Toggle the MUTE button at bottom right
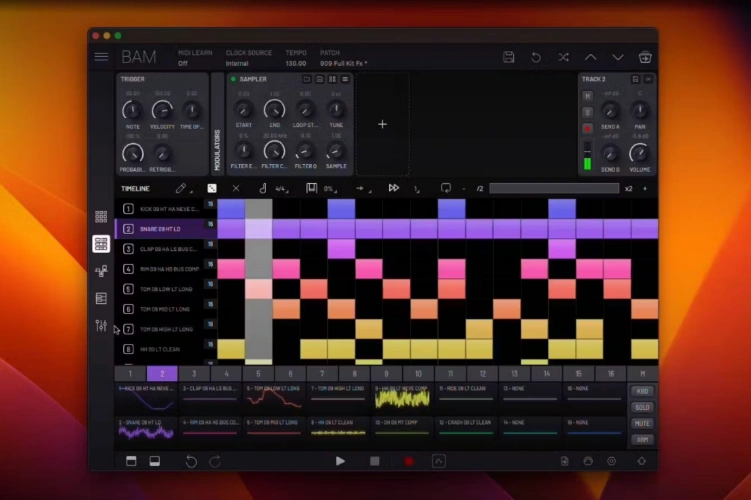 coord(641,424)
